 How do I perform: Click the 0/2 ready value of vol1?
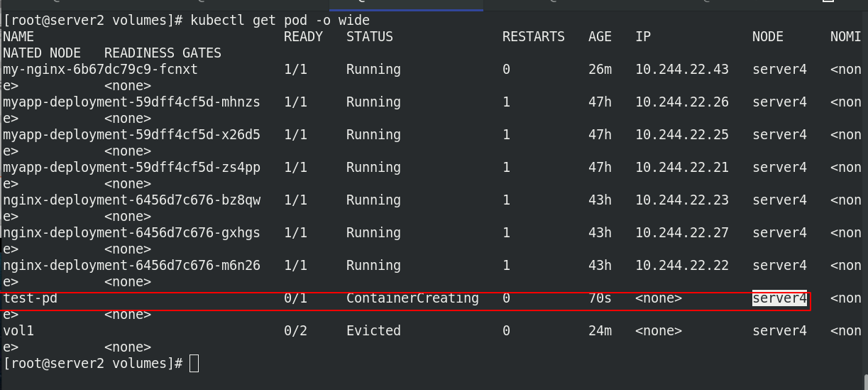[295, 331]
